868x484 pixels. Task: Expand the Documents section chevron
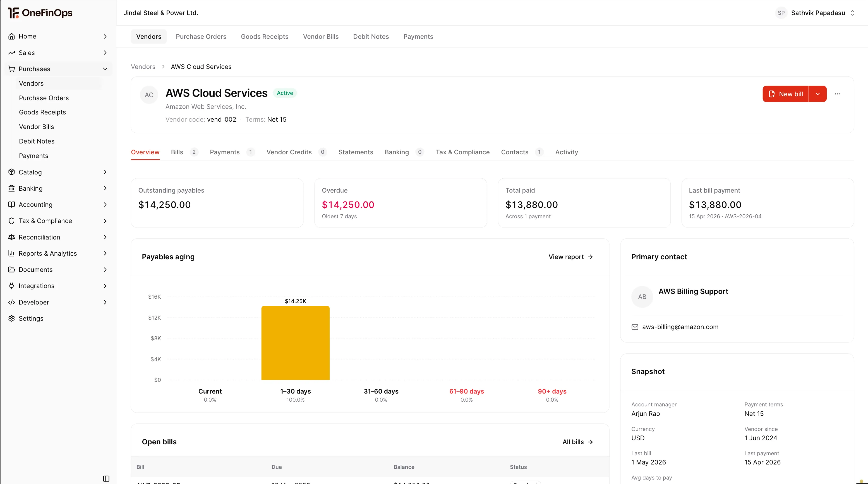(x=105, y=270)
